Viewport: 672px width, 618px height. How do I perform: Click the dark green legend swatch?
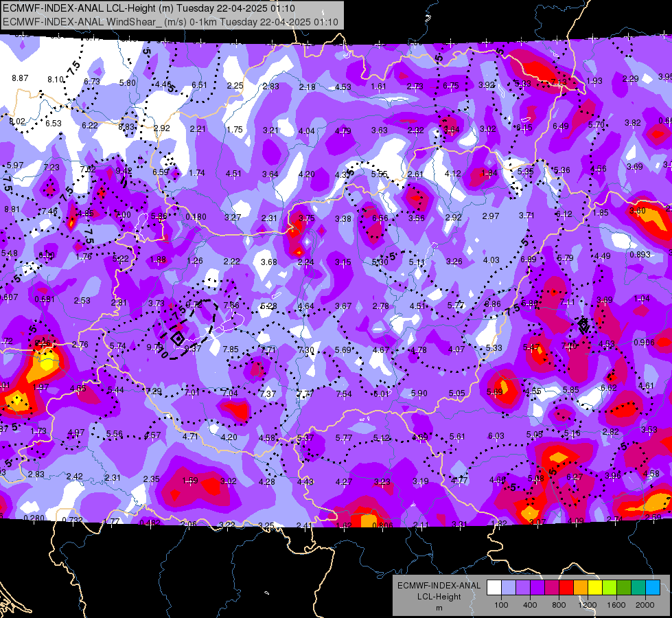tap(624, 588)
